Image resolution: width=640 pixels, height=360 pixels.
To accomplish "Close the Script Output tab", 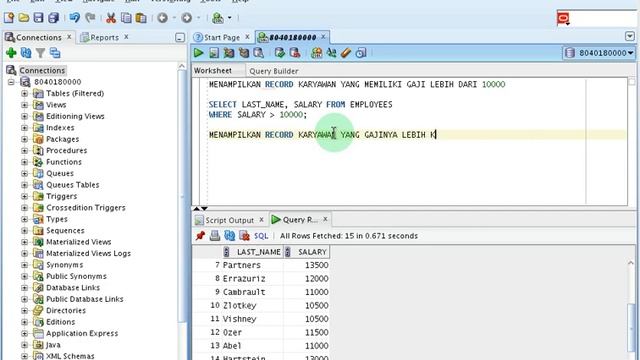I will click(262, 220).
